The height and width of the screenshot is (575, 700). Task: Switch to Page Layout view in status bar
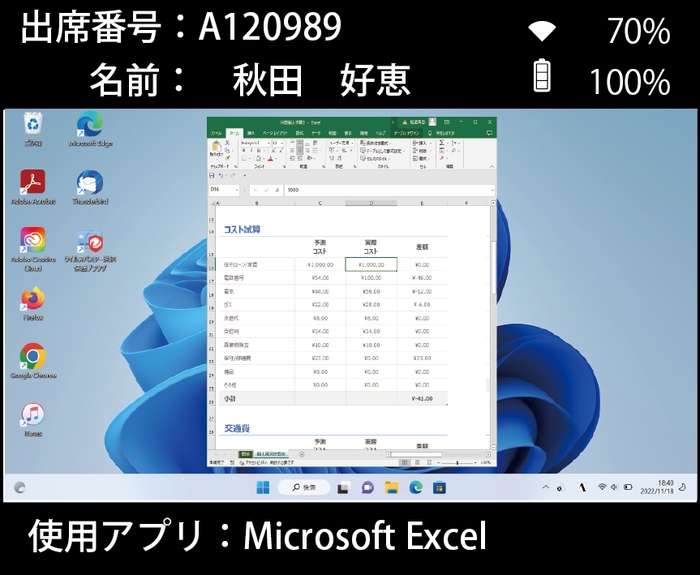[417, 462]
